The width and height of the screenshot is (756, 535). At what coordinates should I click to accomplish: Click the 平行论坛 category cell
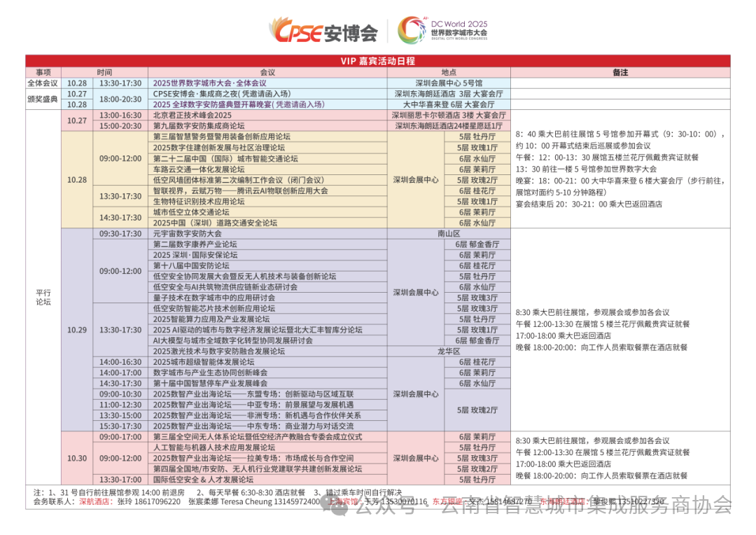(43, 297)
